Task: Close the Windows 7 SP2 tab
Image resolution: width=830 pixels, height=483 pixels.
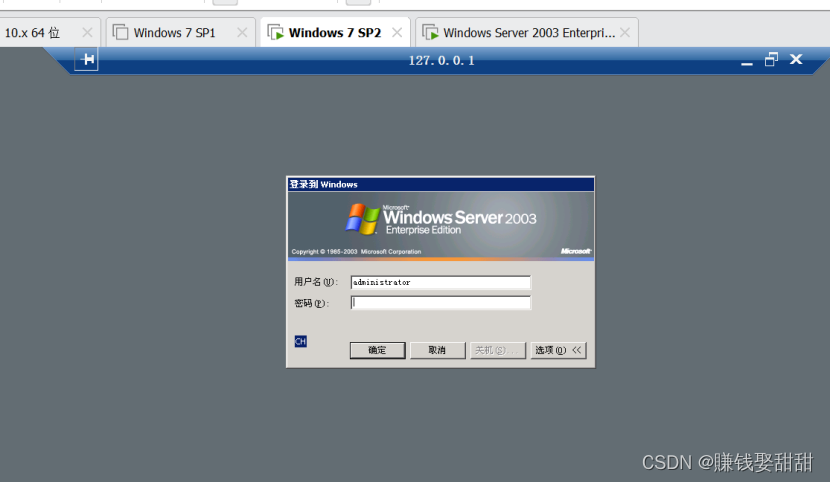Action: coord(397,33)
